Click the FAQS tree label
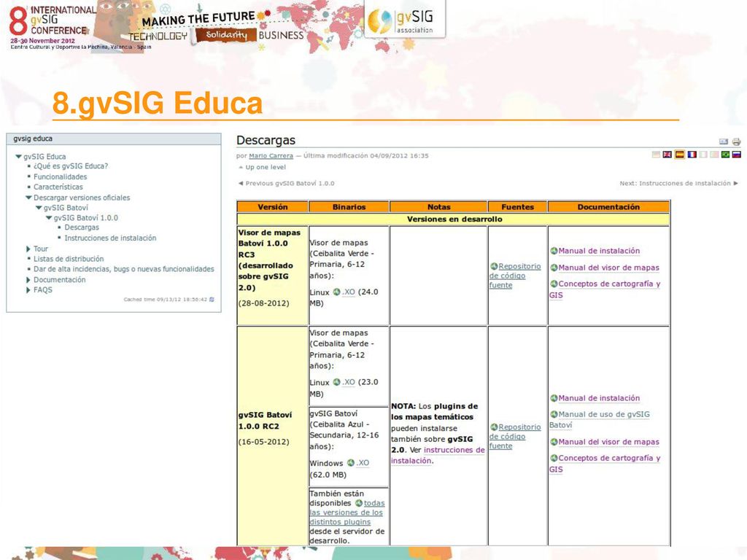 coord(43,289)
